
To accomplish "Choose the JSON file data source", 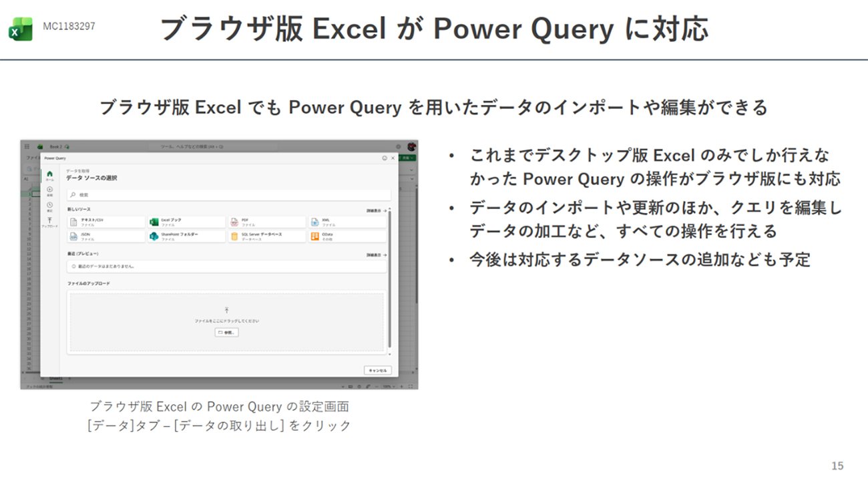I will [x=105, y=236].
